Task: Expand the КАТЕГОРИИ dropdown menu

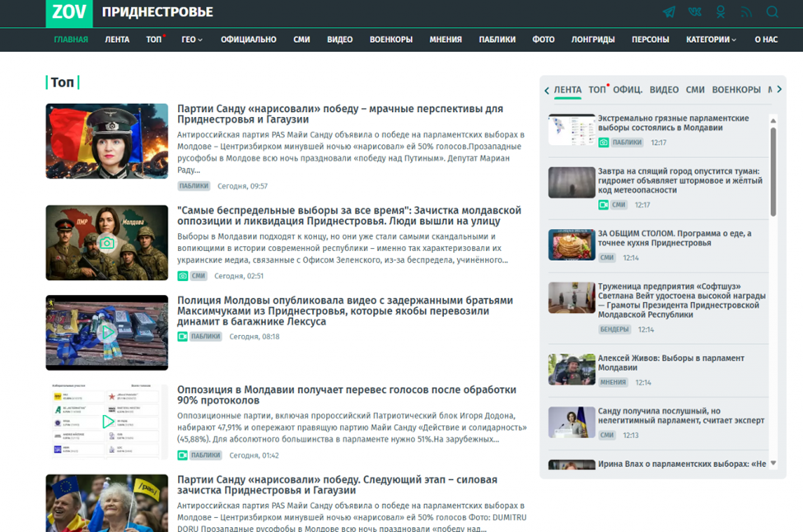Action: (712, 40)
